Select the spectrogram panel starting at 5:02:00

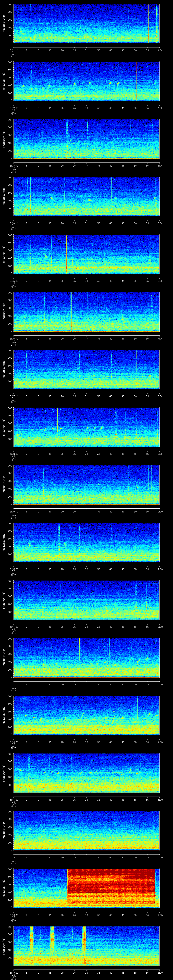tap(87, 81)
